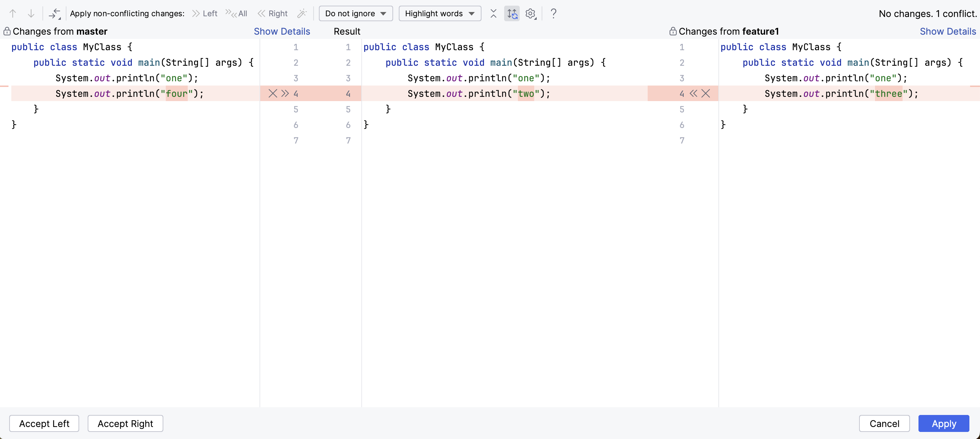This screenshot has width=980, height=439.
Task: Click Accept Right button
Action: pos(125,423)
